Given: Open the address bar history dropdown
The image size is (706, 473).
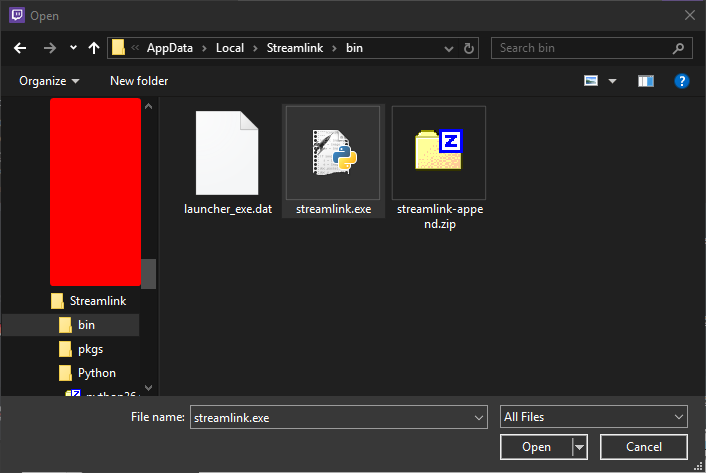Looking at the screenshot, I should tap(448, 49).
